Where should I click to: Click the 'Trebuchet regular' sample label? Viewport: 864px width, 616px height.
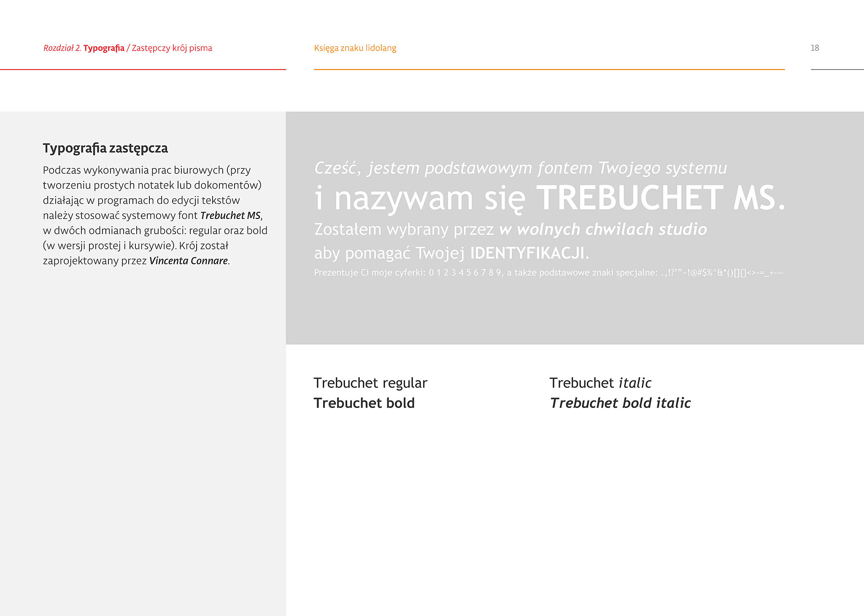point(370,383)
